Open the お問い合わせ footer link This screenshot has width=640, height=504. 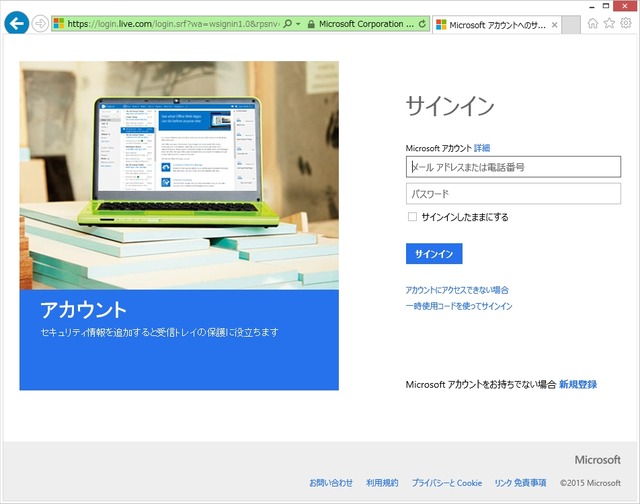331,483
